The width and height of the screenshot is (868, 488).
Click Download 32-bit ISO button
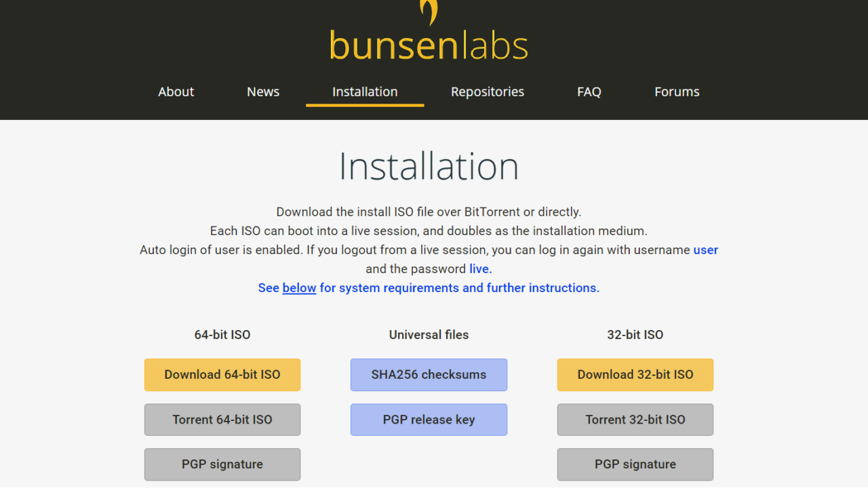tap(635, 375)
